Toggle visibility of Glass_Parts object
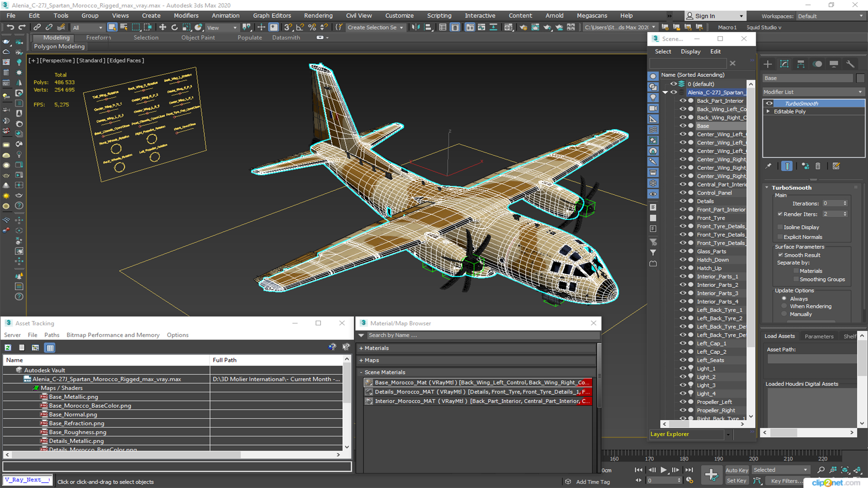Image resolution: width=868 pixels, height=488 pixels. pos(683,251)
